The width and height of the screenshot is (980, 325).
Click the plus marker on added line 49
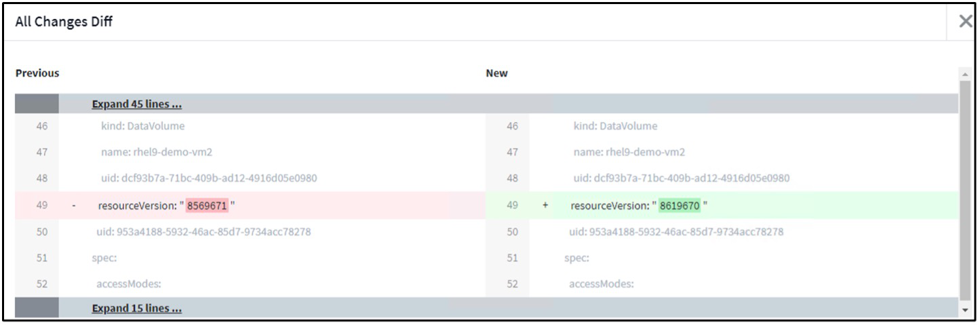545,206
